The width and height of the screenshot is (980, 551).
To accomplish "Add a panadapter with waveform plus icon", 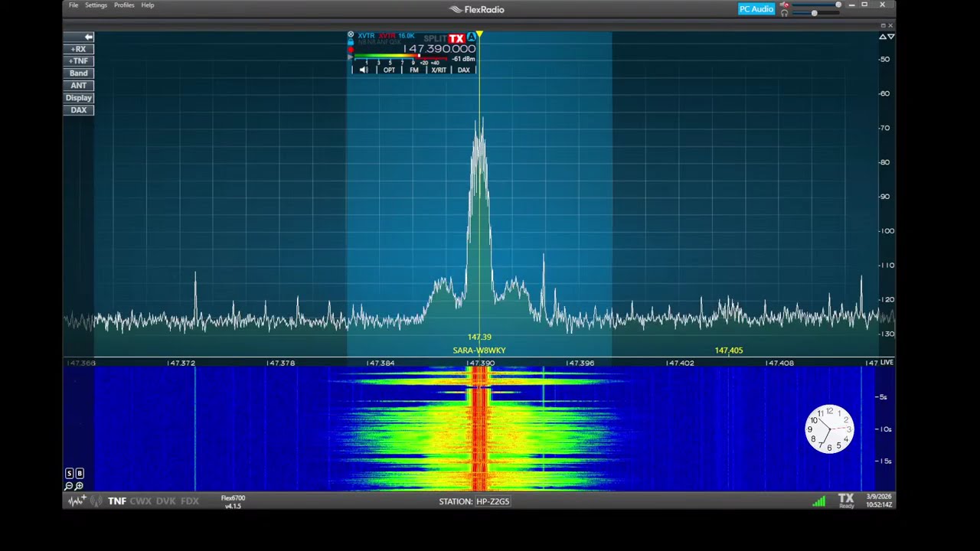I will tap(77, 500).
